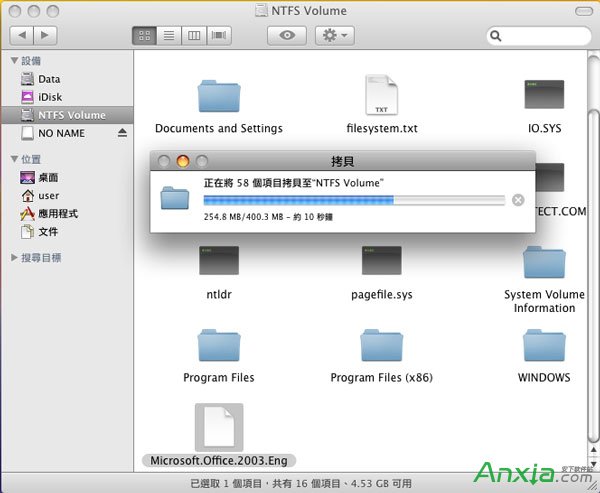Collapse the 設備 devices section
Viewport: 600px width, 493px height.
coord(13,61)
